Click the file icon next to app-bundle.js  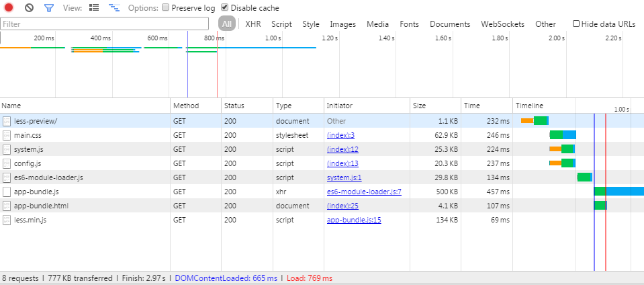coord(7,192)
